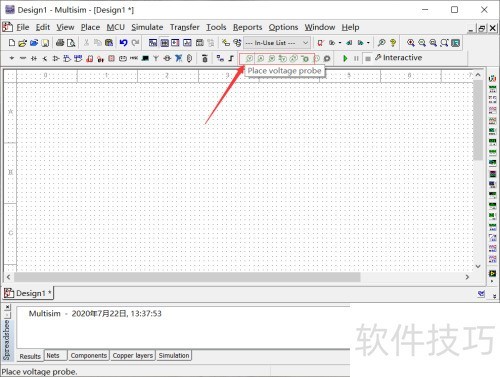
Task: Zoom in on the schematic
Action: coord(411,43)
